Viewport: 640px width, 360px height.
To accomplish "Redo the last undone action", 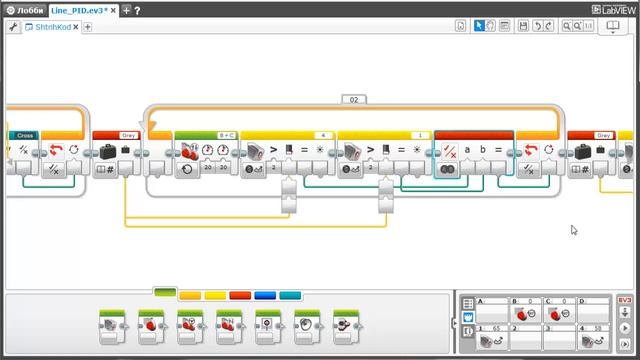I will pos(549,26).
